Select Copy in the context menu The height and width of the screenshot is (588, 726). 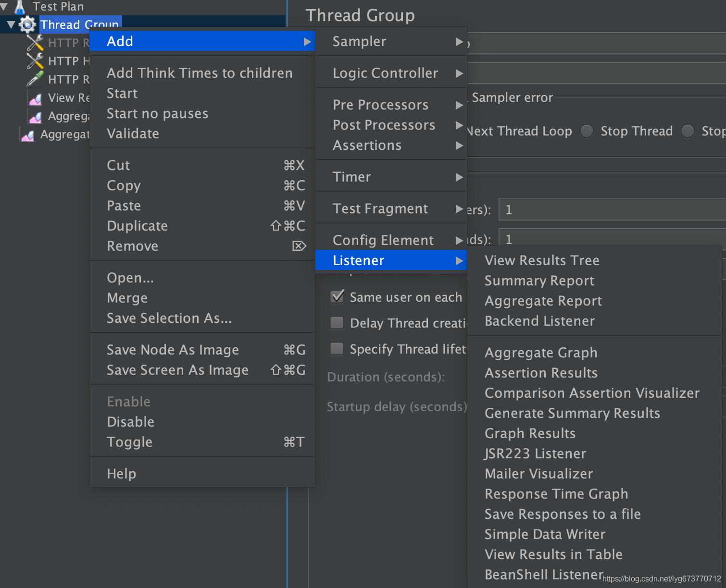pos(202,185)
